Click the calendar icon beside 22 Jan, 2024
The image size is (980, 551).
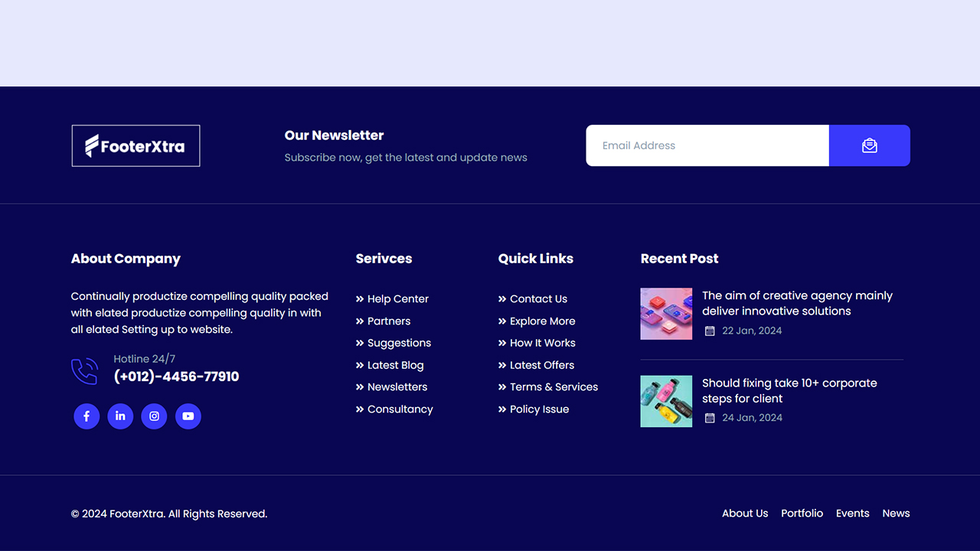click(x=710, y=331)
